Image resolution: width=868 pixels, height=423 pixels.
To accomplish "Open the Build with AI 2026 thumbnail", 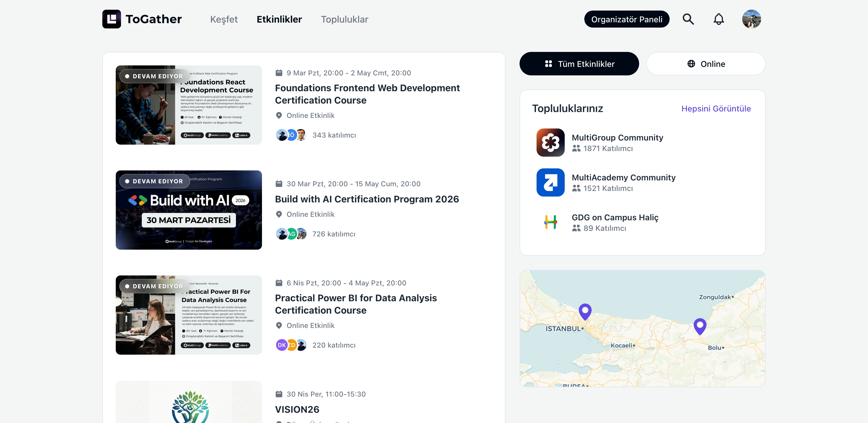I will (189, 210).
